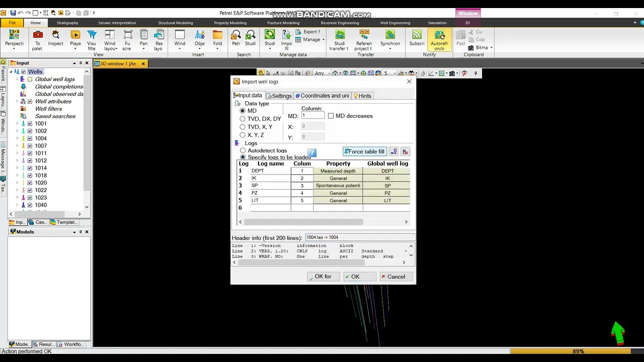This screenshot has height=362, width=644.
Task: Click the Subscribe notify icon
Action: (x=417, y=40)
